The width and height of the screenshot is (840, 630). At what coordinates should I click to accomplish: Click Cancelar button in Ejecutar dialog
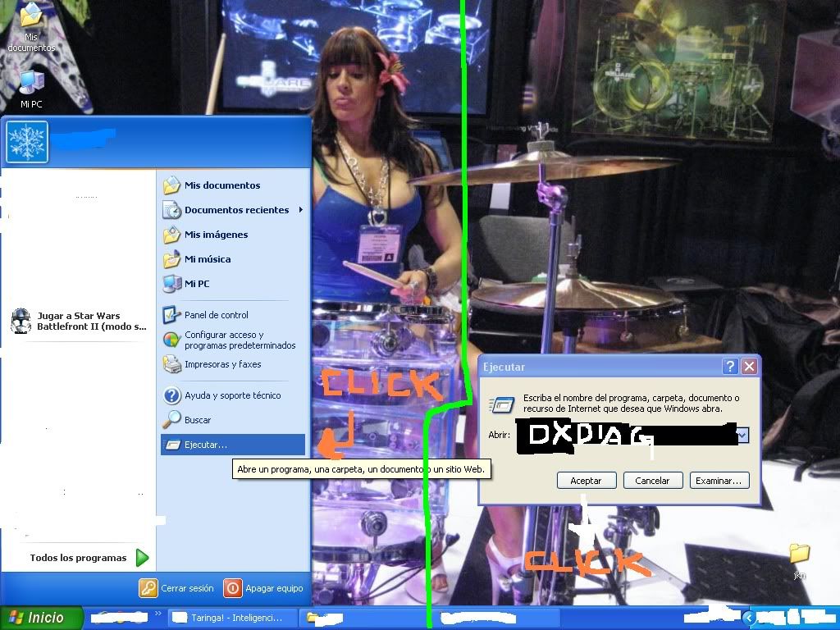653,481
